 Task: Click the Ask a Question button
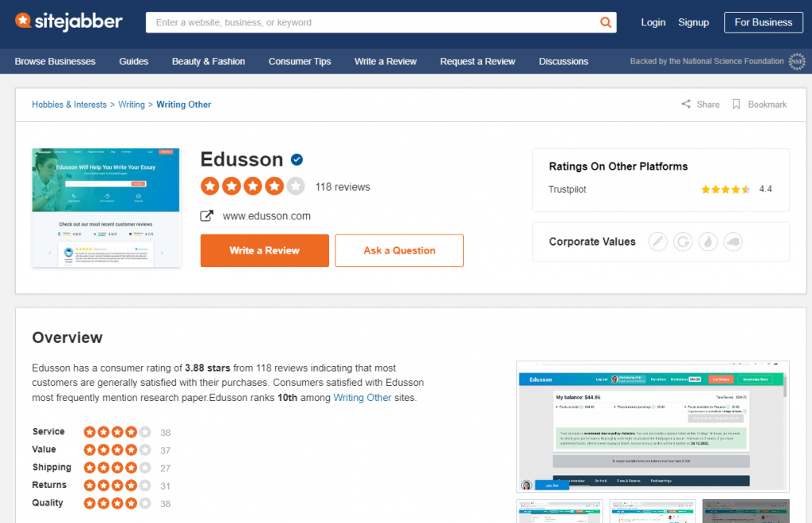click(x=400, y=250)
